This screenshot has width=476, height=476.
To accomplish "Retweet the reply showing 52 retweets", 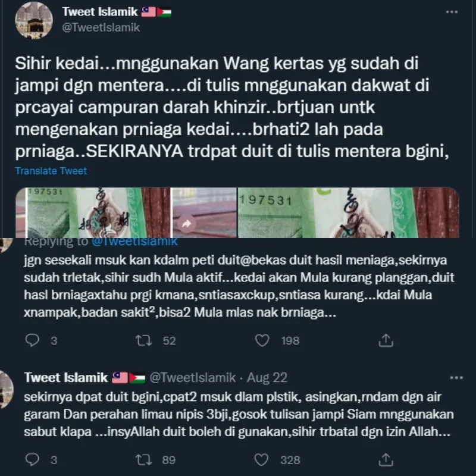I will click(x=144, y=340).
